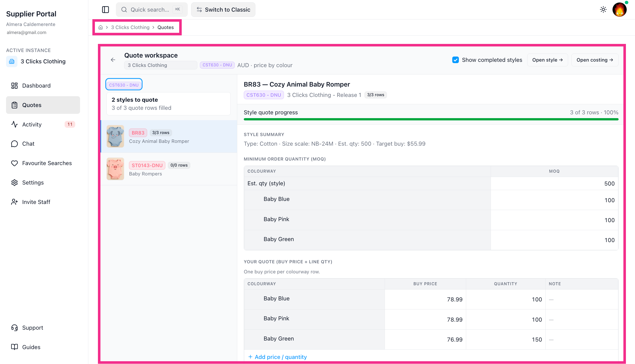
Task: Click the CST630 - DNU tag under BR83 title
Action: tap(264, 95)
